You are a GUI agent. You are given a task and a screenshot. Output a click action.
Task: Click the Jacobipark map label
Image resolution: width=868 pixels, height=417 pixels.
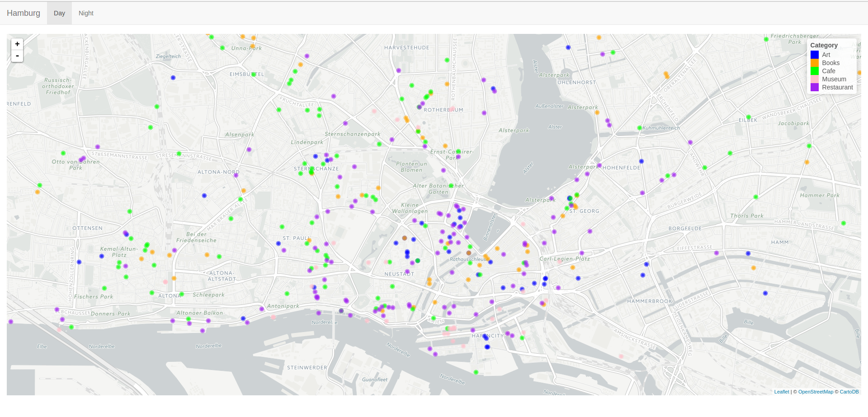tap(793, 123)
